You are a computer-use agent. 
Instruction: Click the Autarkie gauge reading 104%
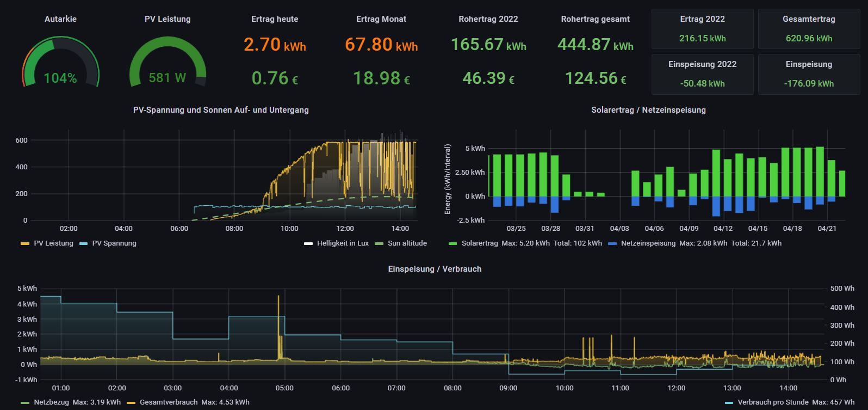(x=60, y=78)
